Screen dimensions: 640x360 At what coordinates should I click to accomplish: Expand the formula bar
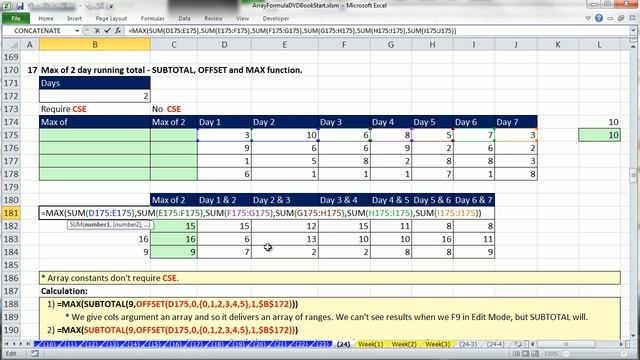(x=633, y=31)
